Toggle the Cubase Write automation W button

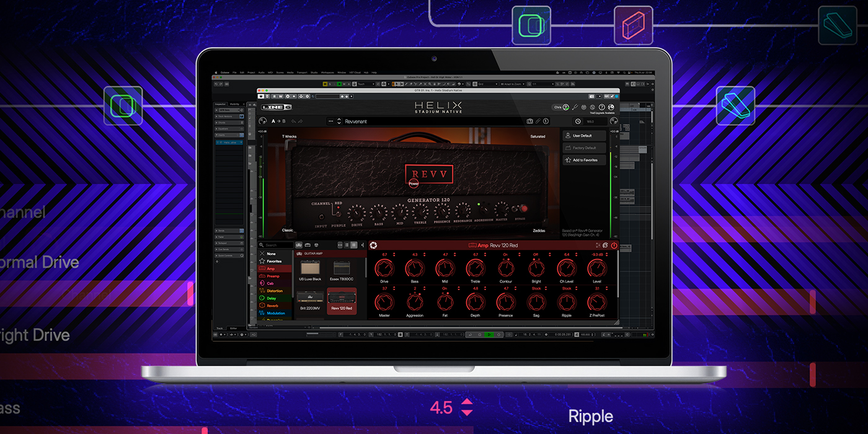pos(281,96)
